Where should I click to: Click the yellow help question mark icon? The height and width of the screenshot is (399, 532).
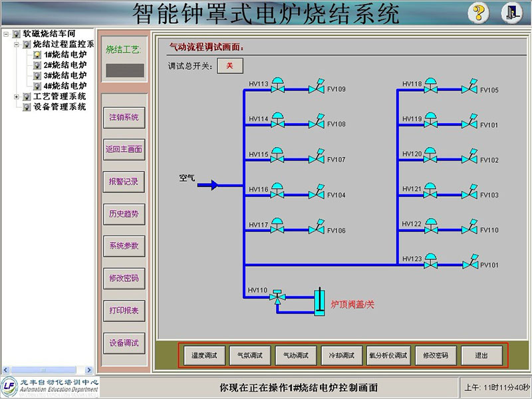pos(479,13)
